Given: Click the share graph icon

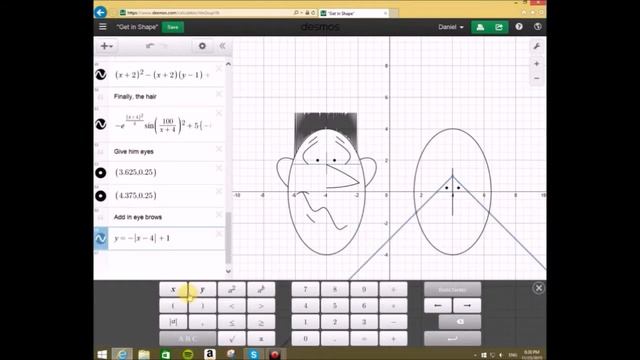Looking at the screenshot, I should pos(499,27).
